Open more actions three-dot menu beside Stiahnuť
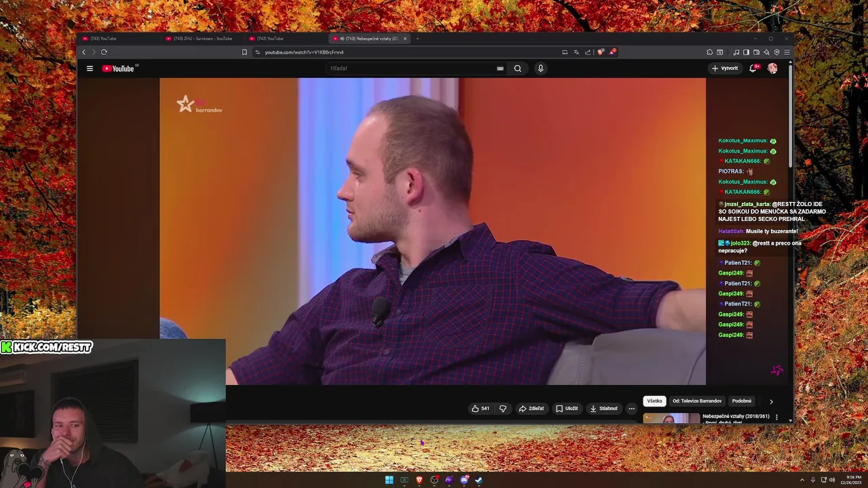 pos(631,409)
